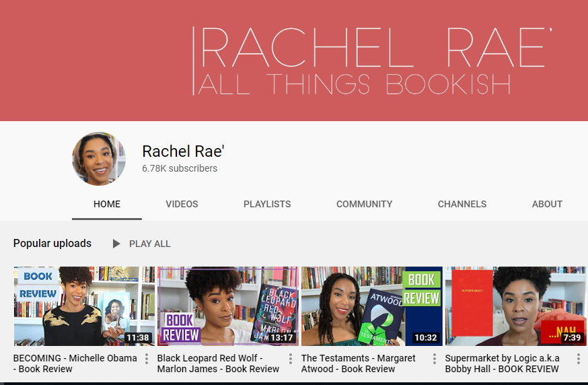Open options menu for Black Leopard Red Wolf video
Screen dimensions: 588x385
coord(291,359)
